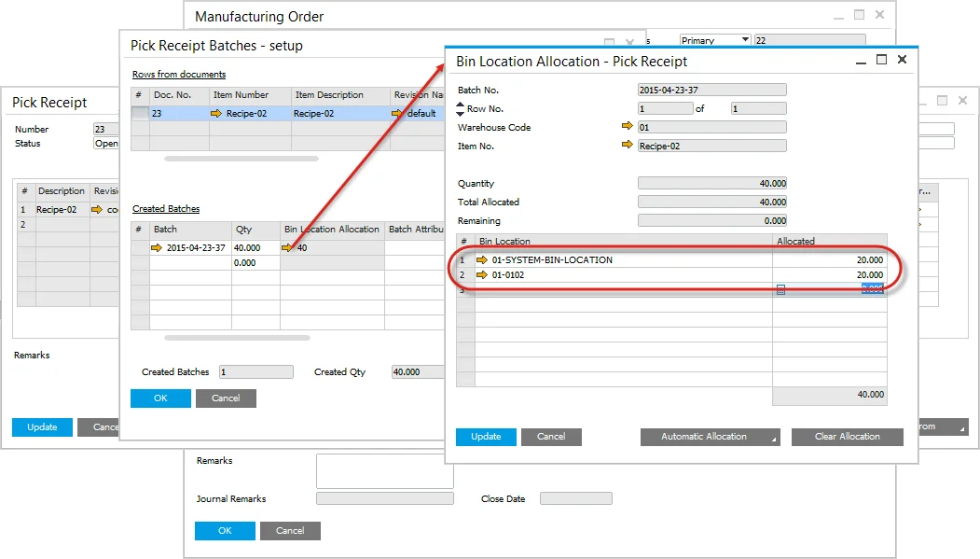980x559 pixels.
Task: Click the Warehouse Code link arrow
Action: 627,127
